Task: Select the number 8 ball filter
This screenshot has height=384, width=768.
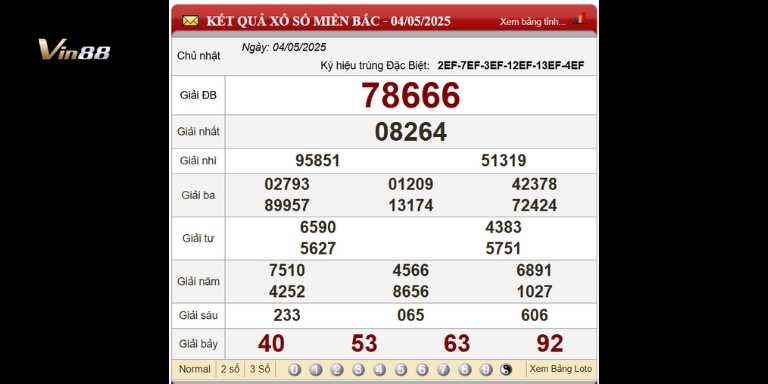Action: [x=464, y=370]
